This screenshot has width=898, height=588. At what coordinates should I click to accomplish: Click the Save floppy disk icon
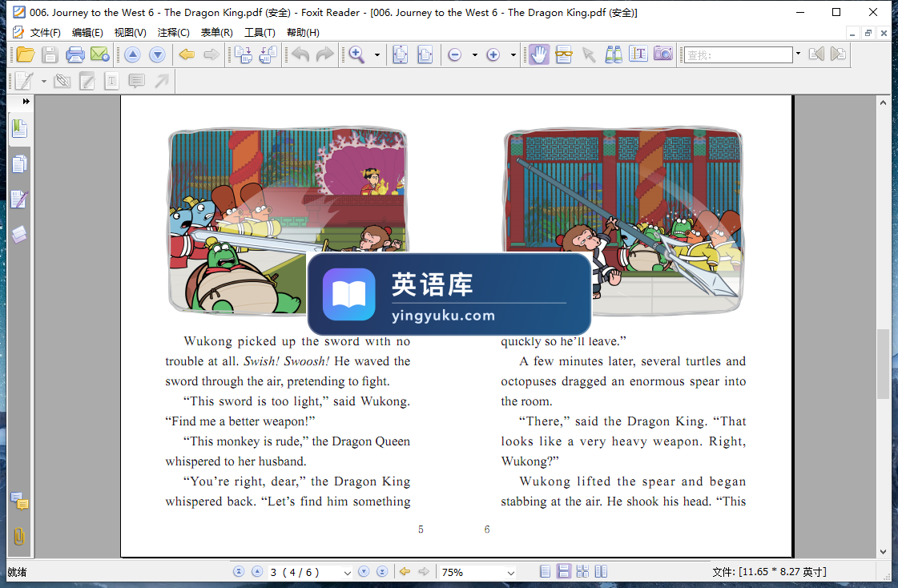tap(50, 54)
